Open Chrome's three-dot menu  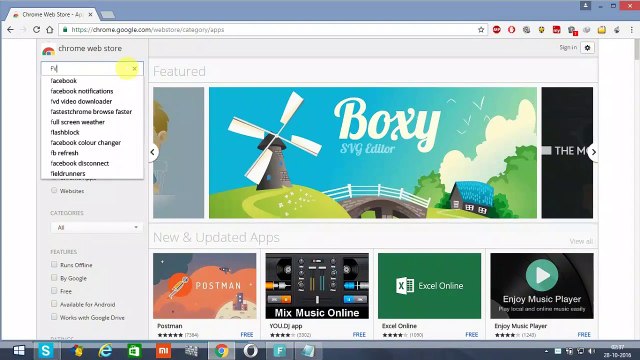pyautogui.click(x=631, y=30)
